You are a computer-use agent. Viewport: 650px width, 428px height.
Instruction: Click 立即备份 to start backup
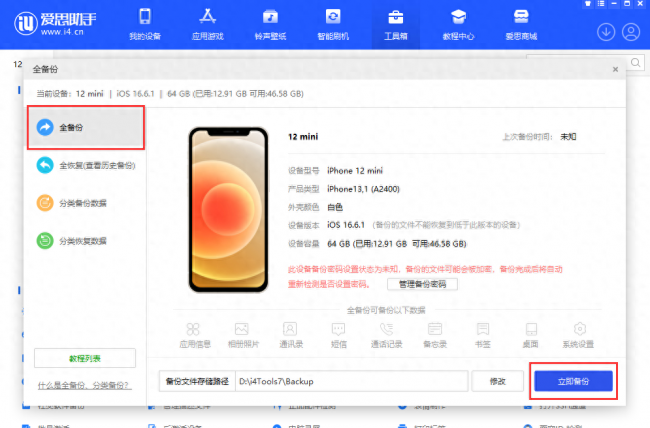[x=573, y=381]
